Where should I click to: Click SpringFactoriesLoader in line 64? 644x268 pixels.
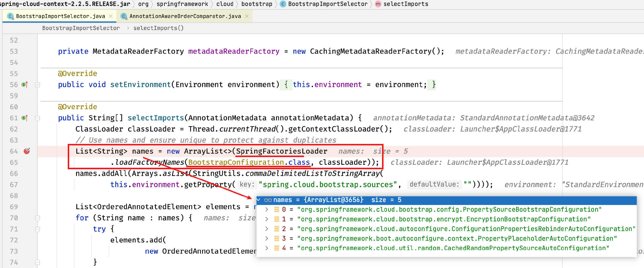coord(282,151)
